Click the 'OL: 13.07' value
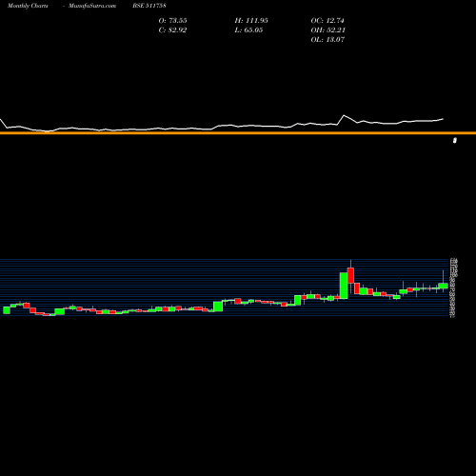 tap(327, 39)
